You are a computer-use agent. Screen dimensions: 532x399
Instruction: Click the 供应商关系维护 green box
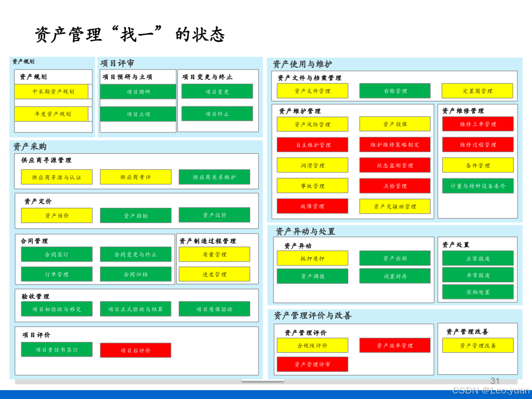coord(214,177)
